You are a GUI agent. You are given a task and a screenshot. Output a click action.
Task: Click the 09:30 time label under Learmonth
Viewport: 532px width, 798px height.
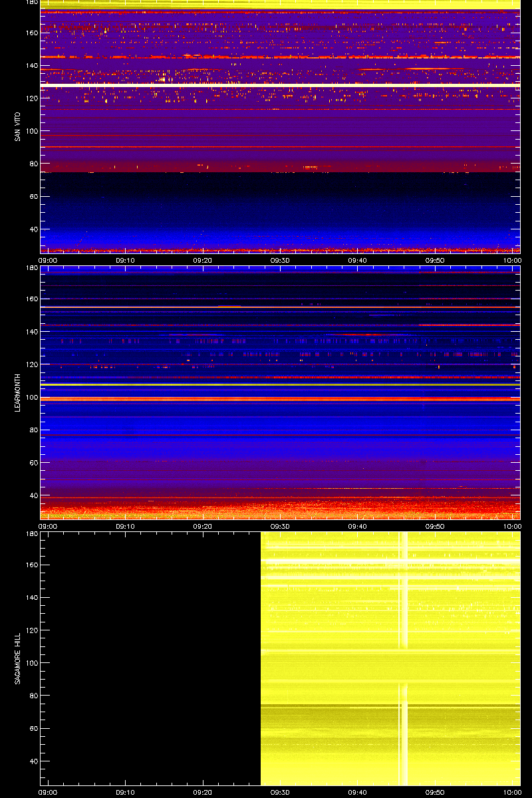click(x=280, y=527)
